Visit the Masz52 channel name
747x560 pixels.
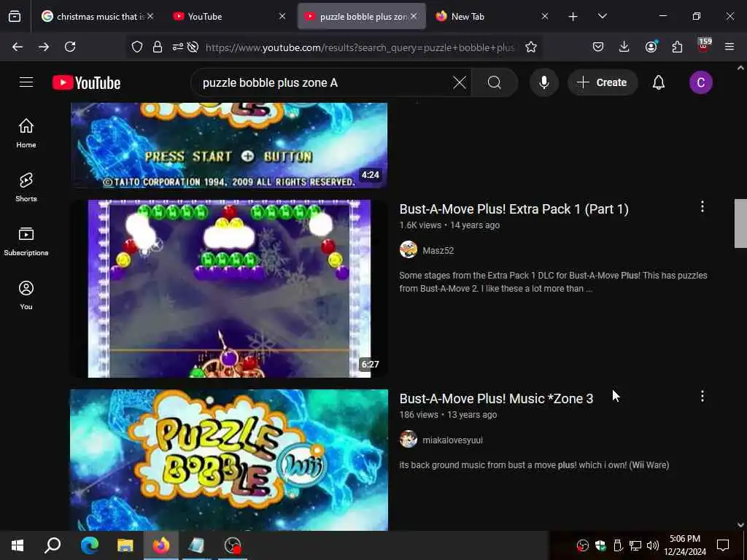click(x=438, y=251)
